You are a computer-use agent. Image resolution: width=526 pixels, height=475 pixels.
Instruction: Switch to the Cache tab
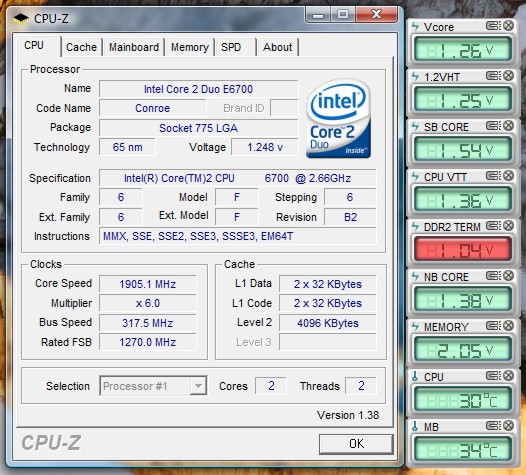81,47
